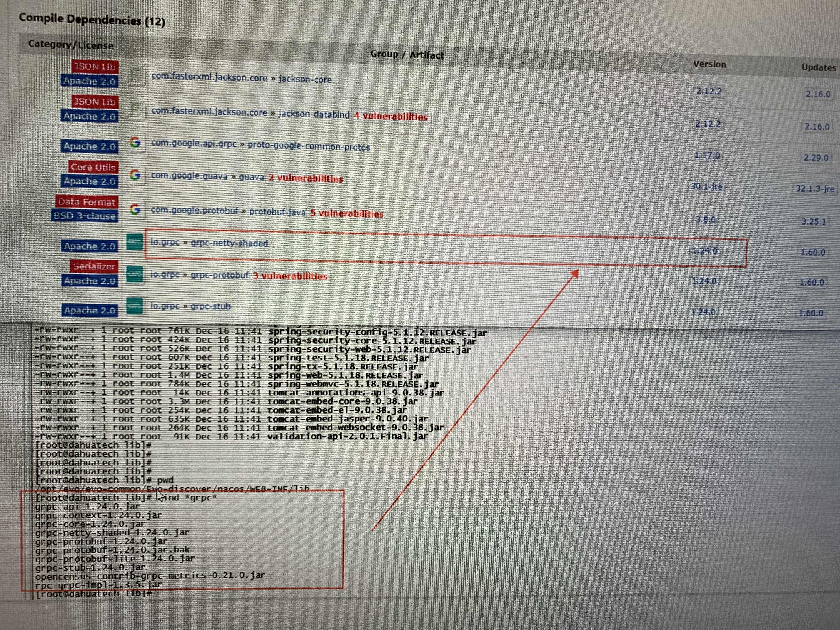Open the protobuf-java artifact link
Screen dimensions: 840x630
(x=277, y=212)
